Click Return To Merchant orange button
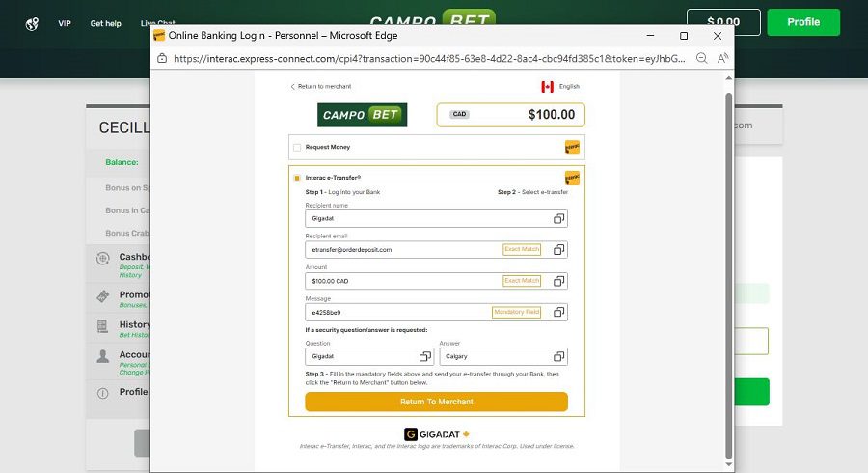 point(436,402)
